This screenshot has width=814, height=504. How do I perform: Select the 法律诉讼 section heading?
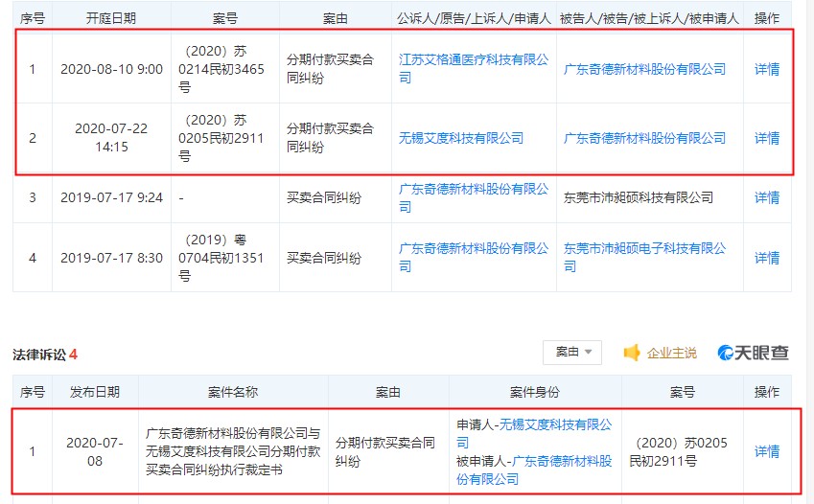(x=39, y=355)
